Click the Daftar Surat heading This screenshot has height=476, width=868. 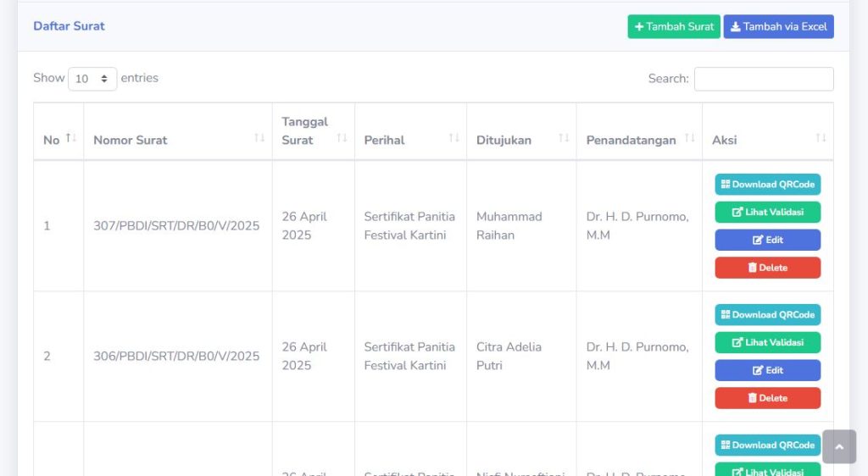tap(69, 26)
